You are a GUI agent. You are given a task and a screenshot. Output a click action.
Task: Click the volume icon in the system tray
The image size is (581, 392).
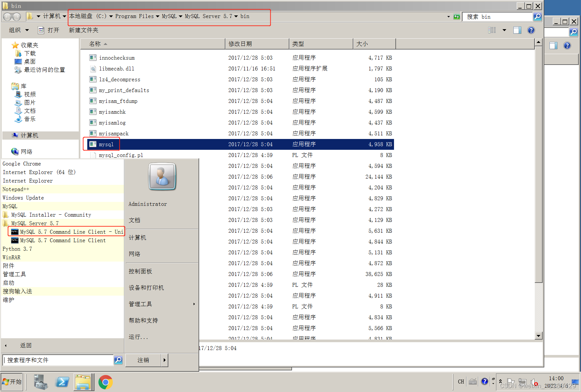point(534,382)
